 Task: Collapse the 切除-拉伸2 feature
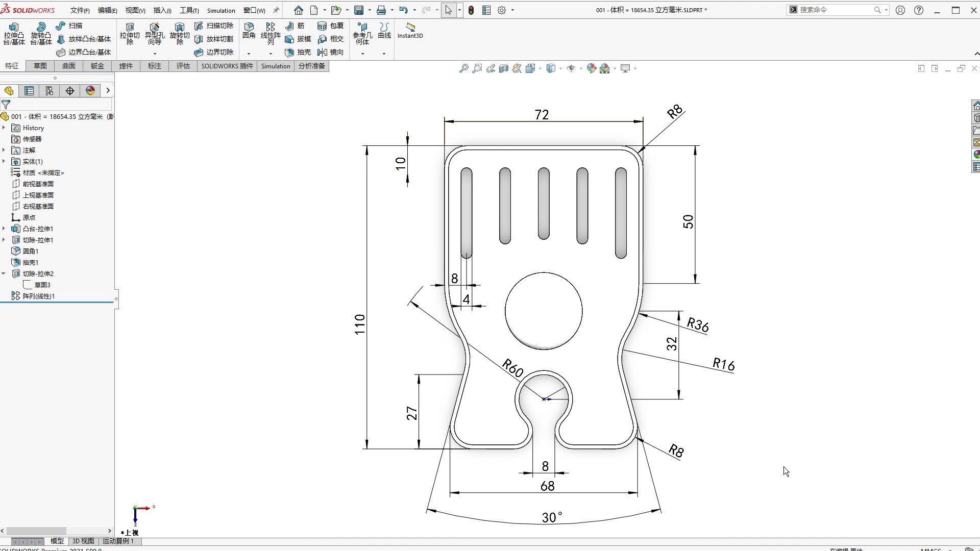point(4,273)
